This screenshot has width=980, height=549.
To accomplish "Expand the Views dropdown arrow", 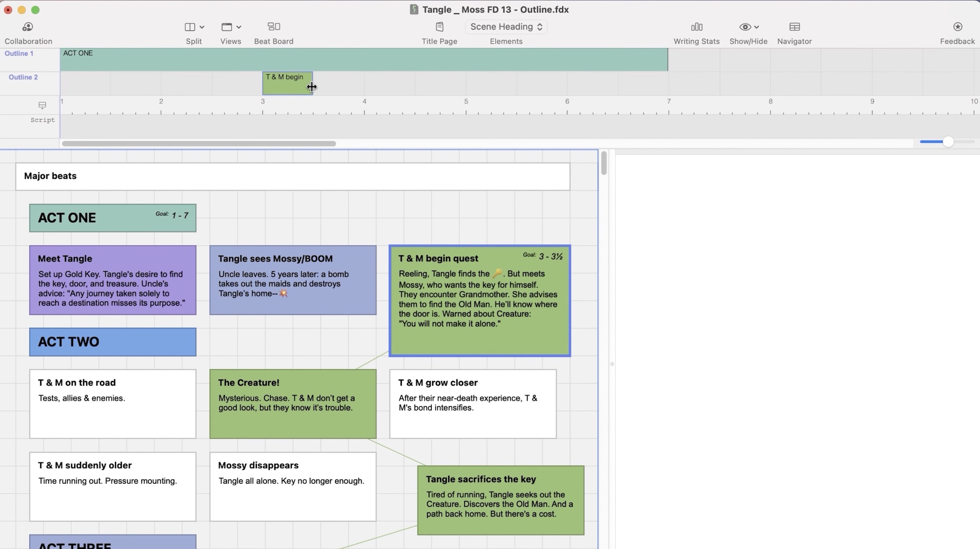I will pos(239,27).
